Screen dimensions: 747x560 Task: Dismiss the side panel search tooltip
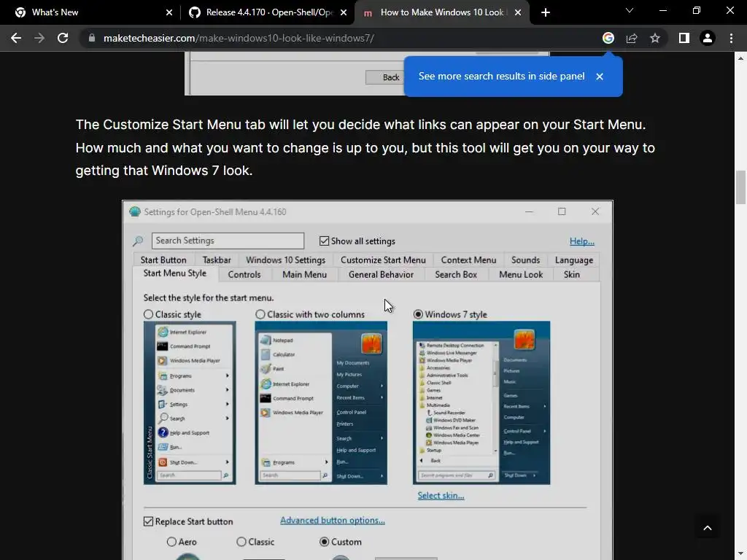point(600,76)
